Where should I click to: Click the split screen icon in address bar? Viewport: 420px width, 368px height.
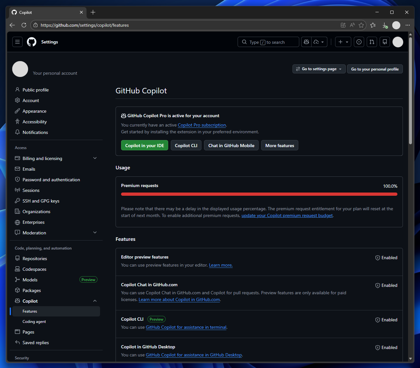(x=343, y=25)
